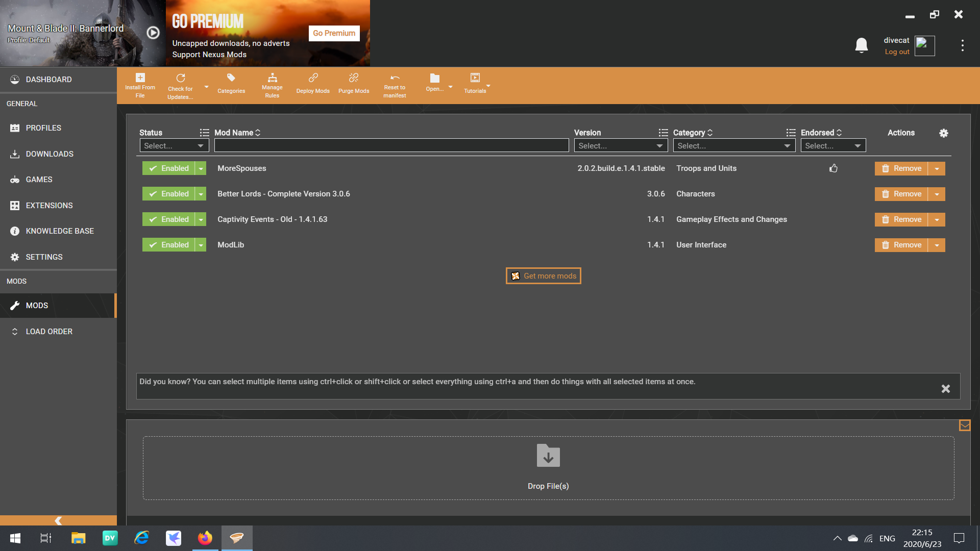980x551 pixels.
Task: Launch game with the play icon
Action: (x=153, y=33)
